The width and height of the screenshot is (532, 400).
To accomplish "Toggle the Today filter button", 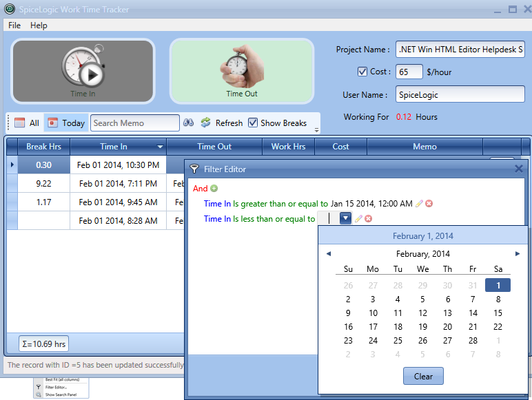I will click(66, 123).
